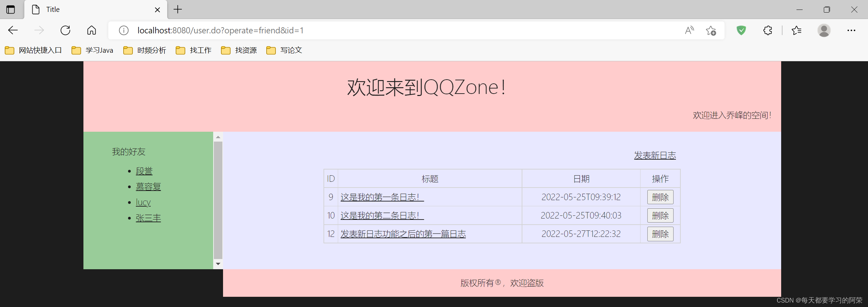Activate Read aloud icon

pyautogui.click(x=689, y=30)
